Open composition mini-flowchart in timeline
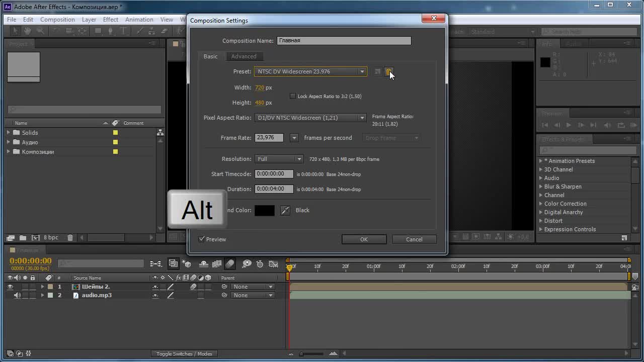Viewport: 644px width, 362px height. (x=156, y=263)
